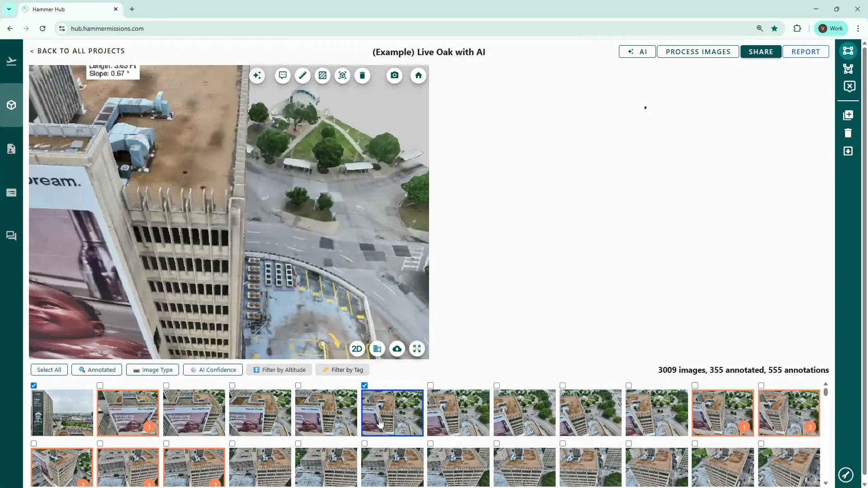Click the PROCESS IMAGES button
This screenshot has width=868, height=488.
(x=698, y=52)
